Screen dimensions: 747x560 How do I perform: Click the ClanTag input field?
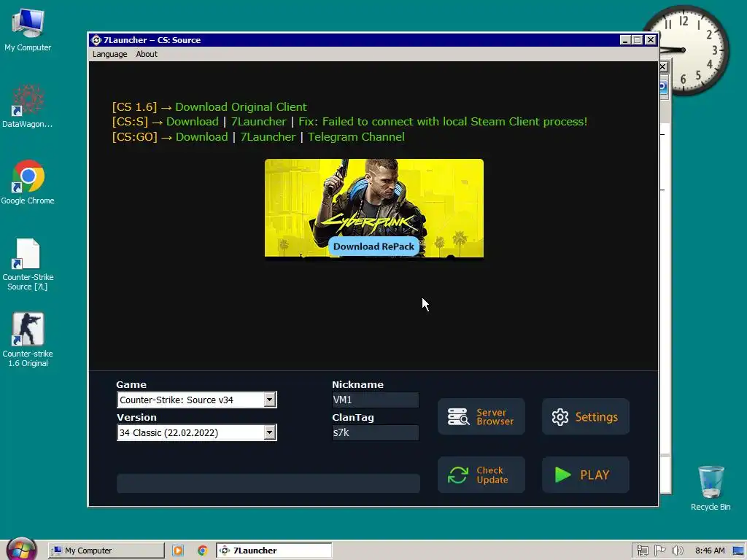click(375, 432)
